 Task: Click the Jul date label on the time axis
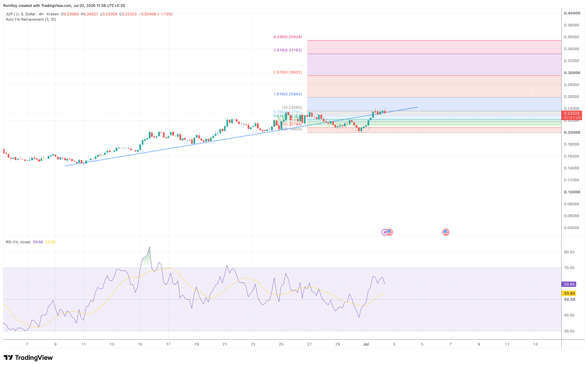click(366, 344)
